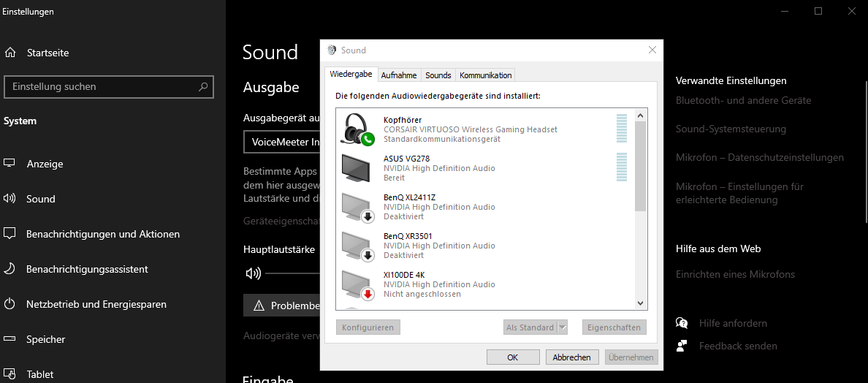Click the Kopfhörer headset device icon
Viewport: 868px width, 383px height.
coord(358,129)
